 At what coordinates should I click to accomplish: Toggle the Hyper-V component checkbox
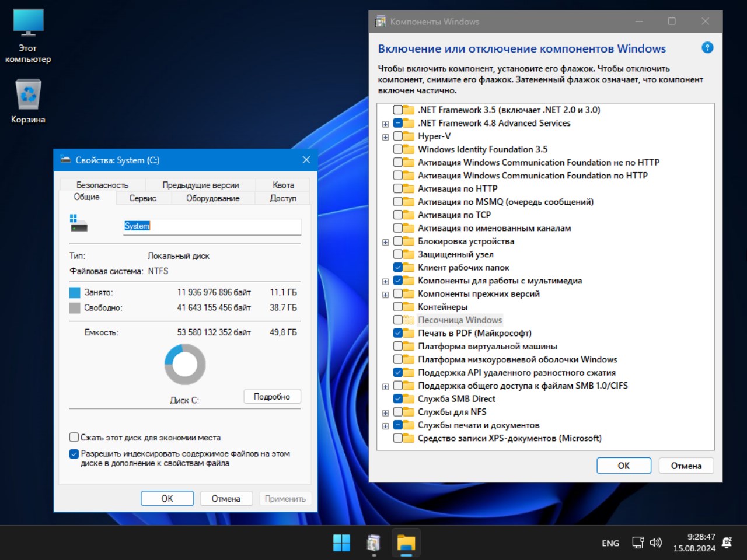(397, 136)
